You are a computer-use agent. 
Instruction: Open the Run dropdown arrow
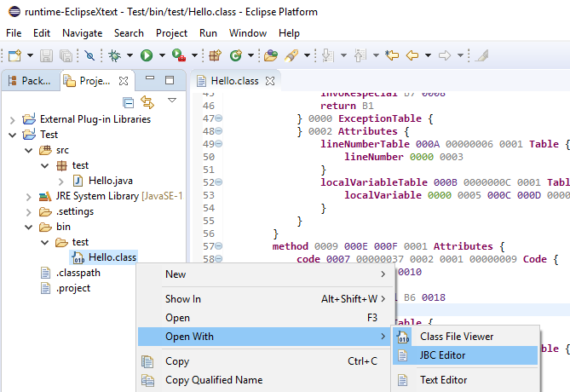coord(162,55)
